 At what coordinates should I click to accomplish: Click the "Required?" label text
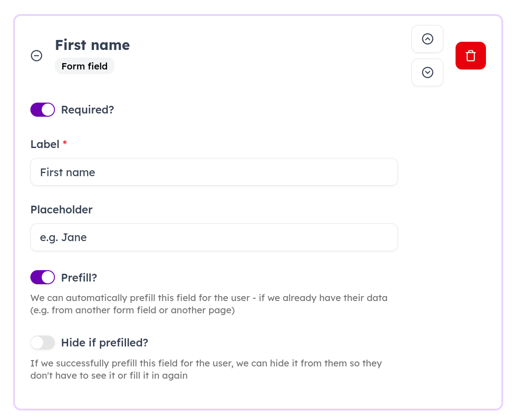pos(88,110)
